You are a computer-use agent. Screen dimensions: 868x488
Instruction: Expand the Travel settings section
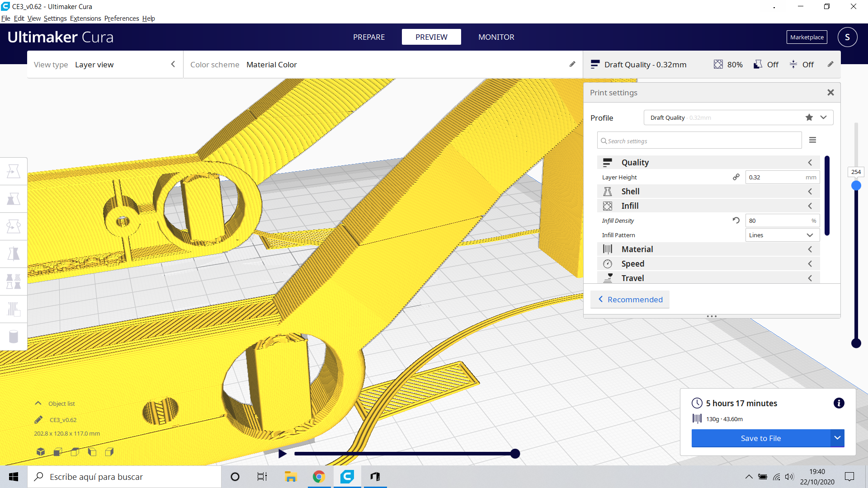click(x=708, y=278)
